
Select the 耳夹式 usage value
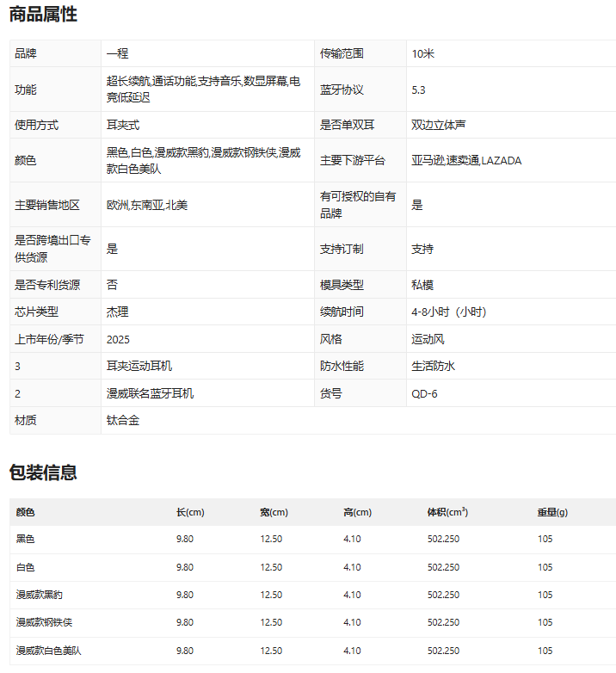tap(123, 125)
